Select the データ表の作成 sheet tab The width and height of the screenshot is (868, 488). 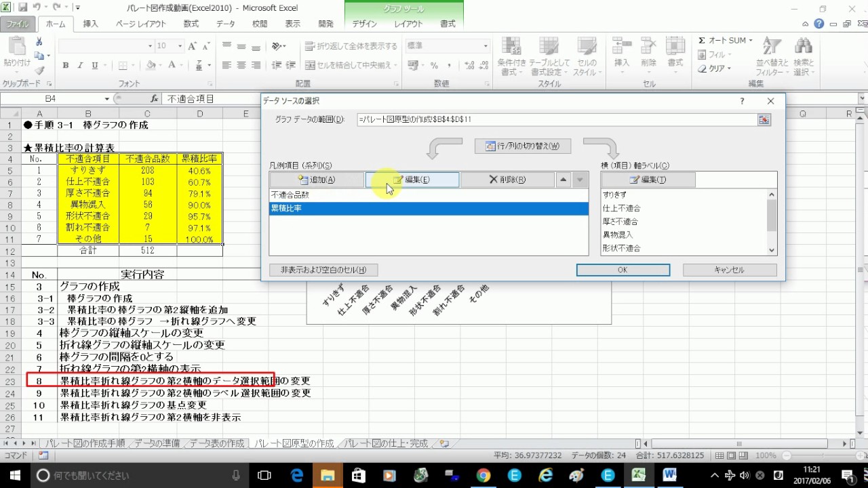tap(216, 443)
